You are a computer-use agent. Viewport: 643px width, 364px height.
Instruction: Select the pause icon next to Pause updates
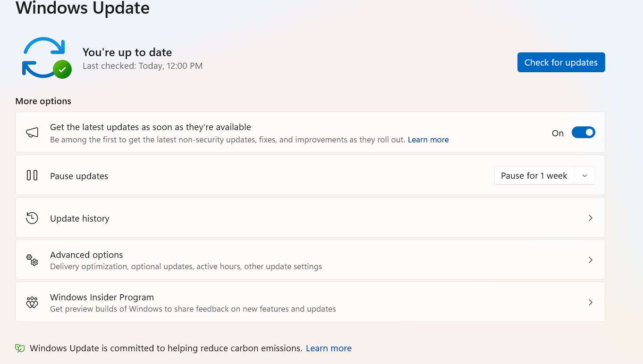tap(32, 175)
